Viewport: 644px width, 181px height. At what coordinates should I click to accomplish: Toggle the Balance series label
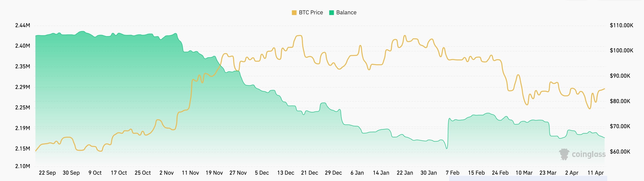[x=346, y=12]
